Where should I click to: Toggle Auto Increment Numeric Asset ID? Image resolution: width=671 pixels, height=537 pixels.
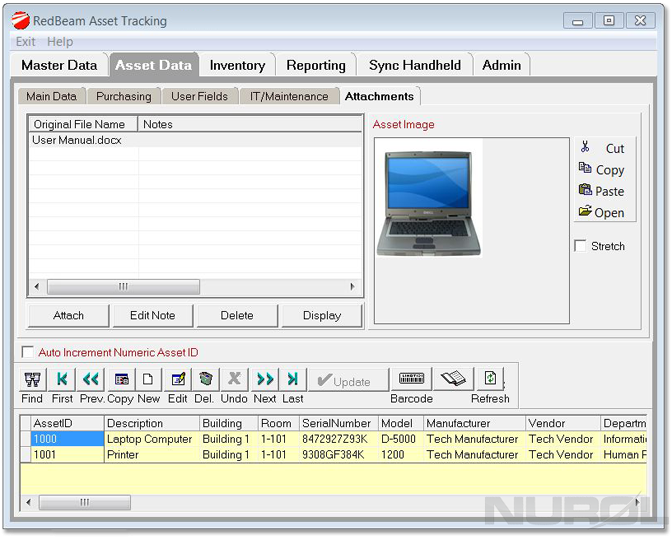(28, 352)
